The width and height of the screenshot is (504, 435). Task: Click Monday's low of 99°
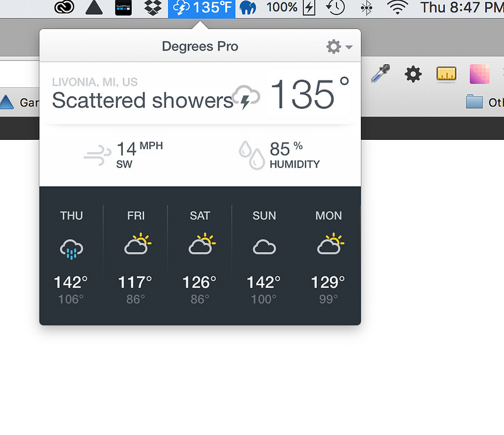pyautogui.click(x=328, y=300)
